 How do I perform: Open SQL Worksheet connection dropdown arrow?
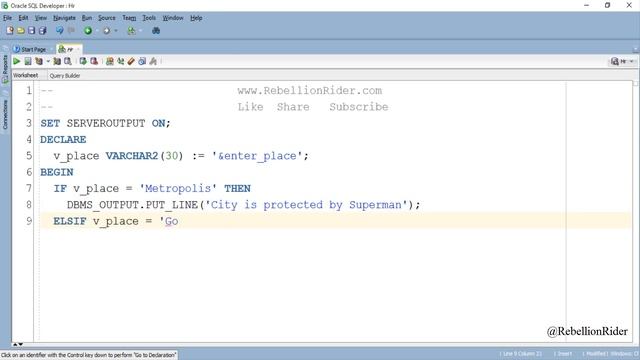140,31
